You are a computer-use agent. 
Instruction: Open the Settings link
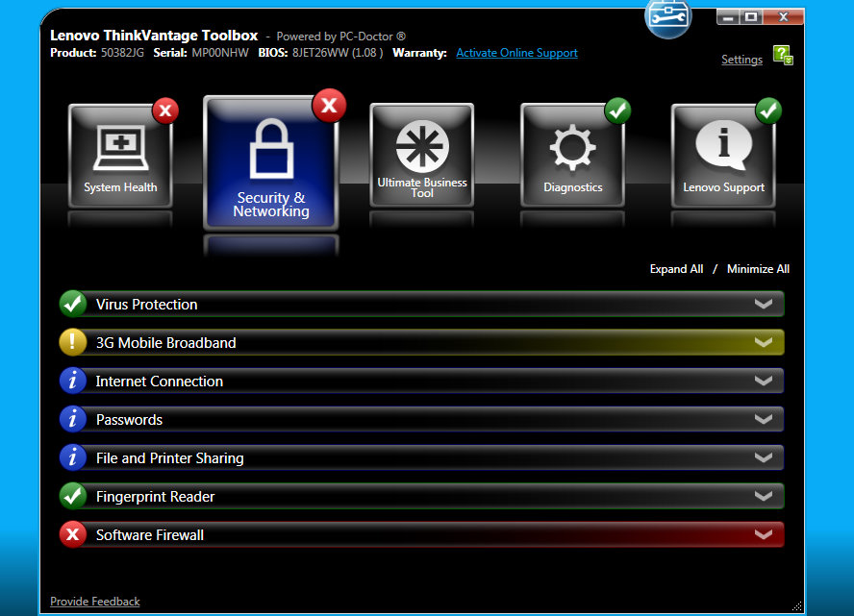click(x=741, y=60)
